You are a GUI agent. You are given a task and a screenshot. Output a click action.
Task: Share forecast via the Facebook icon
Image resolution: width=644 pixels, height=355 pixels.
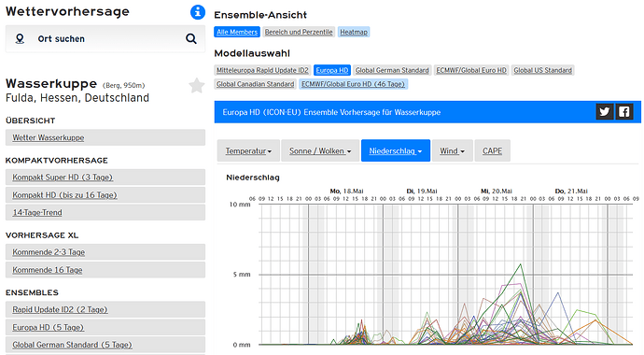623,112
